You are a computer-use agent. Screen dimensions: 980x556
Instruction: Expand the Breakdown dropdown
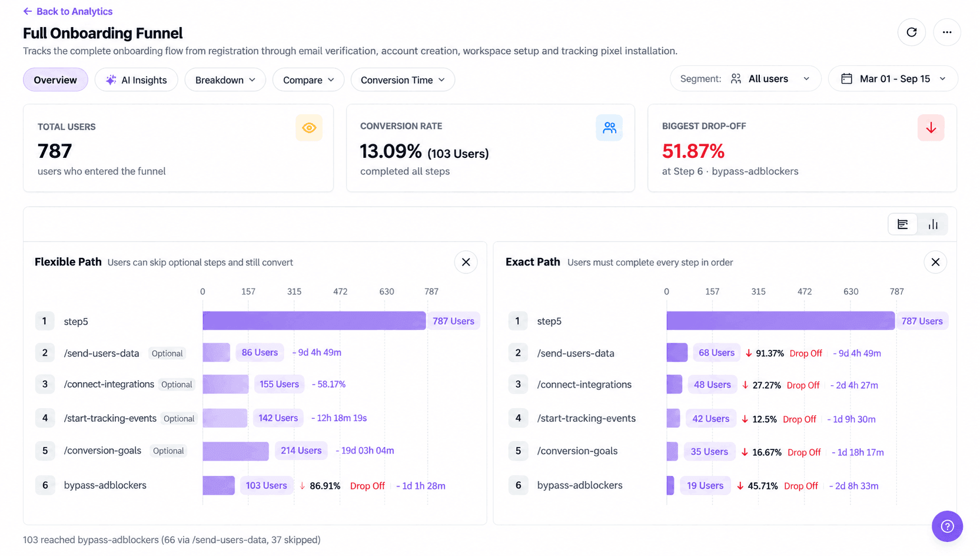pyautogui.click(x=225, y=80)
